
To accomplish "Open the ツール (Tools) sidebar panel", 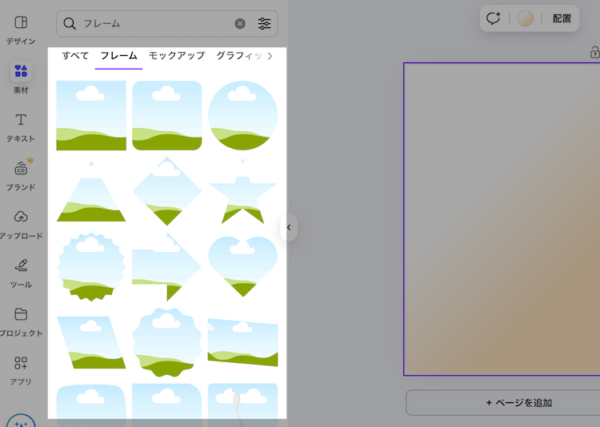I will [x=21, y=273].
